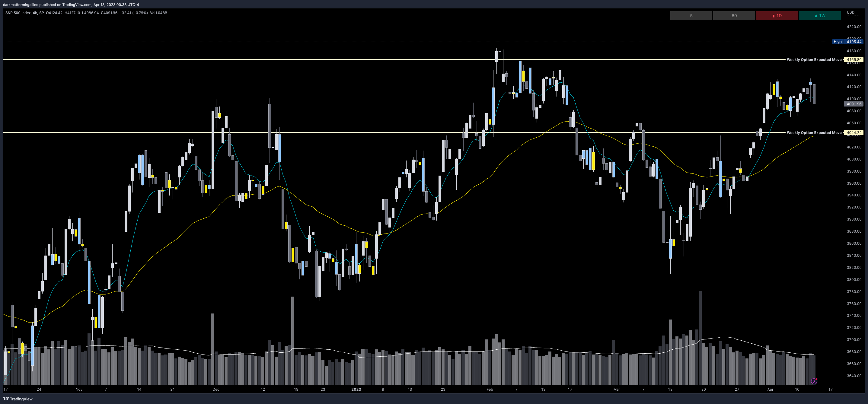This screenshot has height=404, width=868.
Task: Click the purple lightning bolt event icon
Action: (x=814, y=381)
